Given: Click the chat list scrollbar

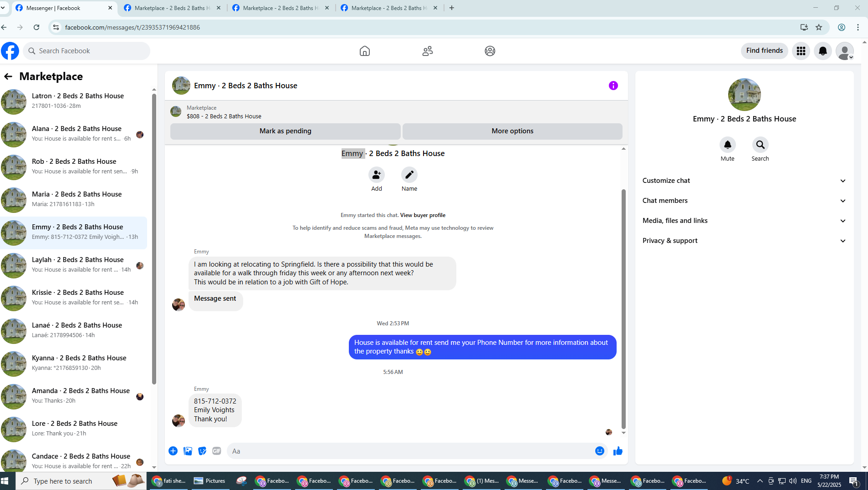Looking at the screenshot, I should click(x=154, y=239).
